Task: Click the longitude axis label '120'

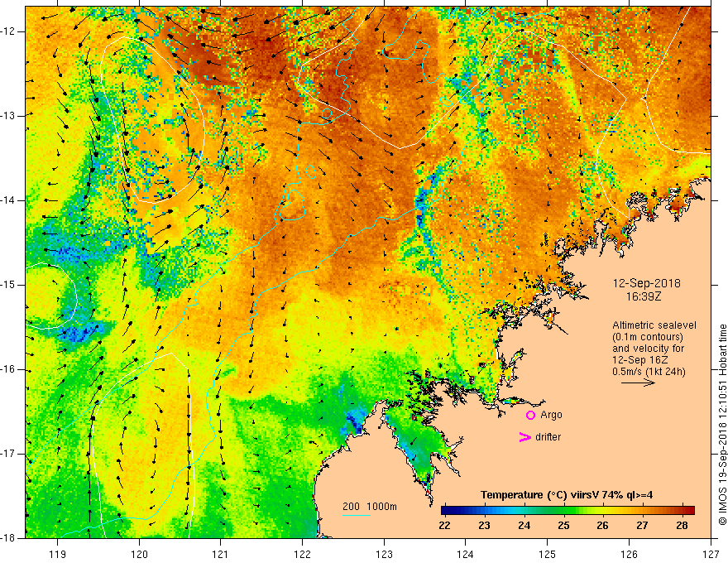Action: [x=139, y=554]
